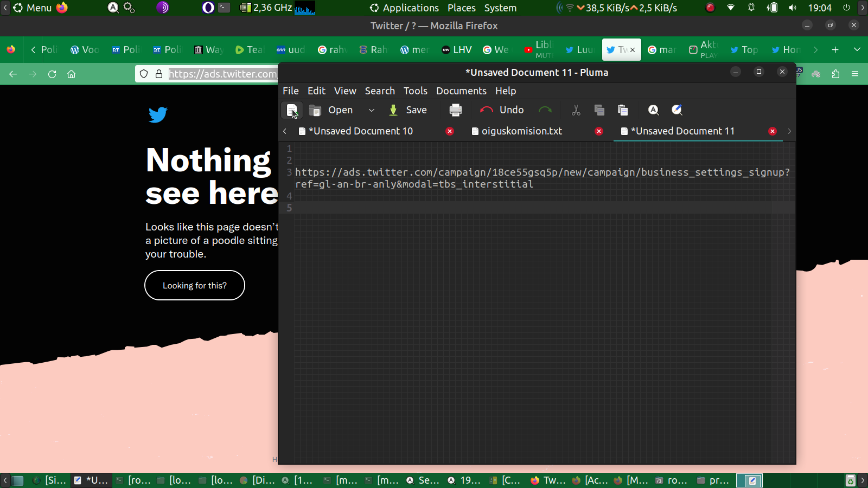Print the document using the printer icon
This screenshot has height=488, width=868.
(456, 110)
